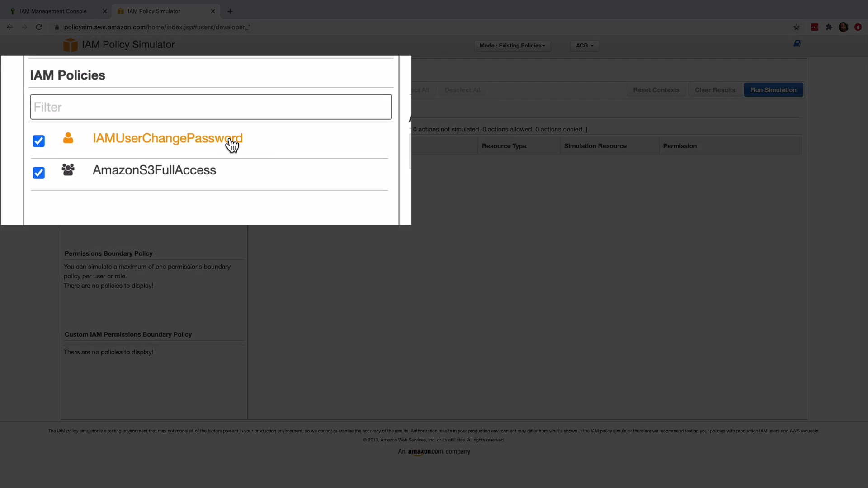
Task: Switch to IAM Management Console tab
Action: [x=53, y=11]
